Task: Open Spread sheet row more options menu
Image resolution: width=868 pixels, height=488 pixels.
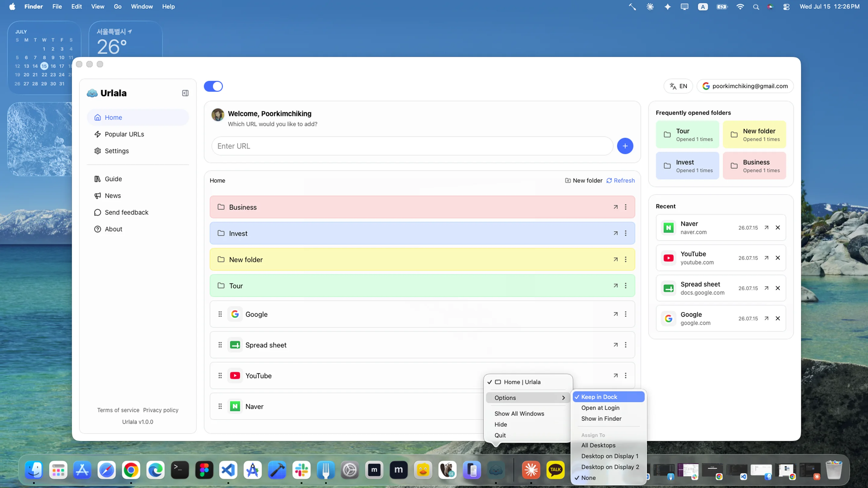Action: pos(625,345)
